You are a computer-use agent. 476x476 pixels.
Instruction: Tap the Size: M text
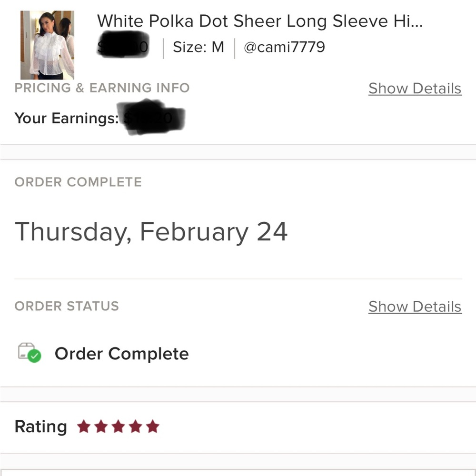click(198, 47)
